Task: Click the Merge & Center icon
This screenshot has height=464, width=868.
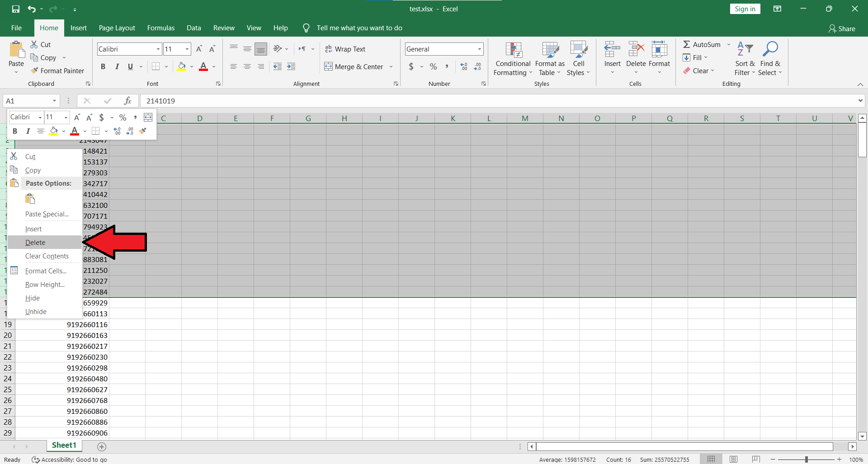Action: (328, 67)
